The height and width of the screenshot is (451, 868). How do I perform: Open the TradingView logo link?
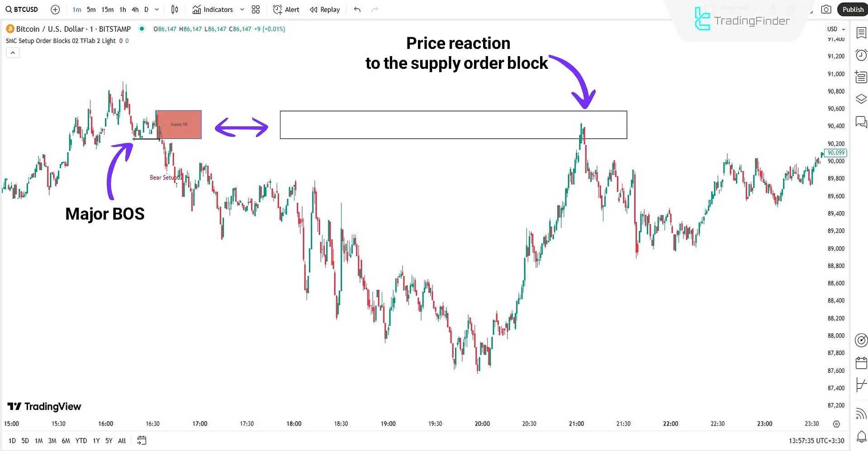click(x=43, y=406)
